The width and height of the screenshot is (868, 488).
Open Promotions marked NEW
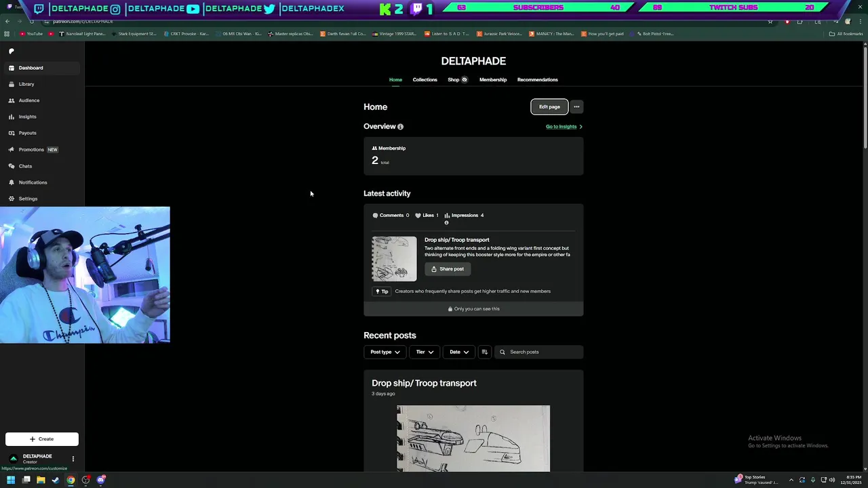click(x=42, y=149)
